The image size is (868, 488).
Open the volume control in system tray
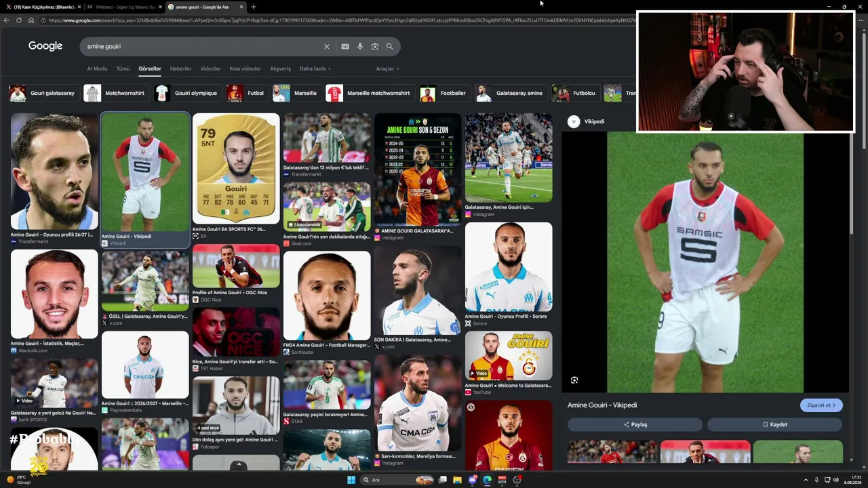[x=836, y=480]
